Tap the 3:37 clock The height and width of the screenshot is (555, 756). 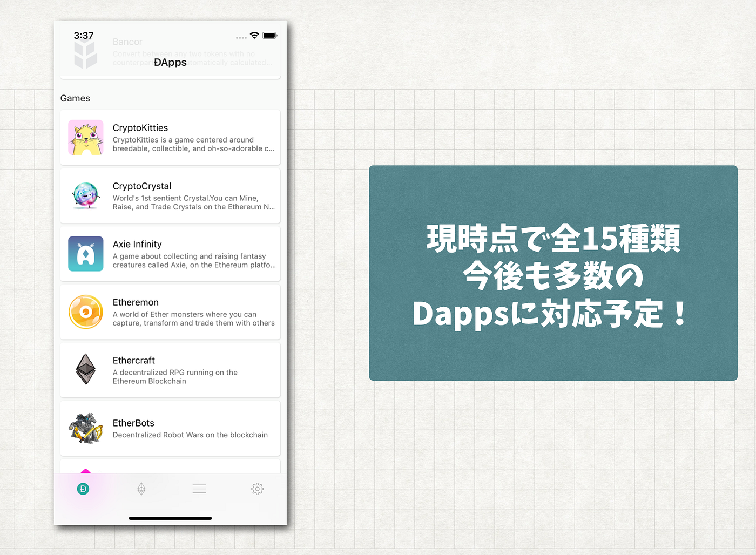coord(84,36)
